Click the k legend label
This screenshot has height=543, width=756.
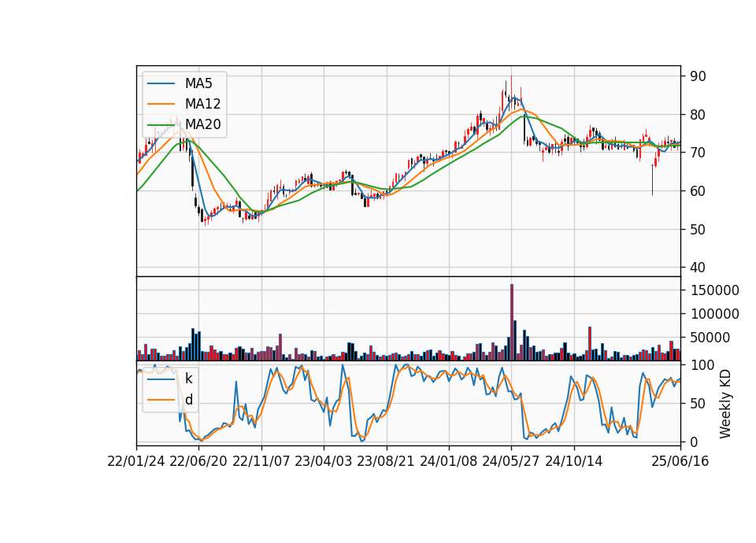(x=188, y=379)
